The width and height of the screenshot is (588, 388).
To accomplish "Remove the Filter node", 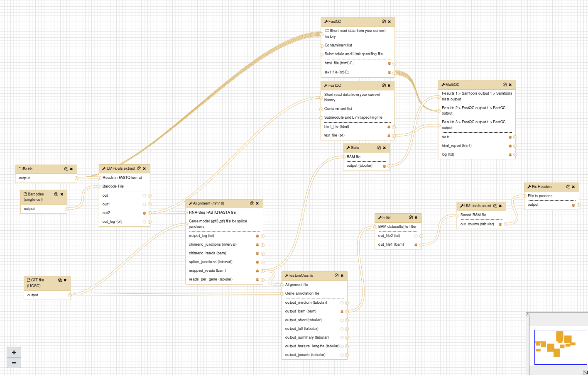I will [416, 217].
